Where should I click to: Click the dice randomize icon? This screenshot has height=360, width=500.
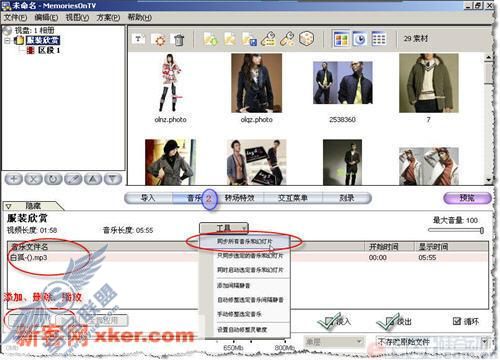306,39
